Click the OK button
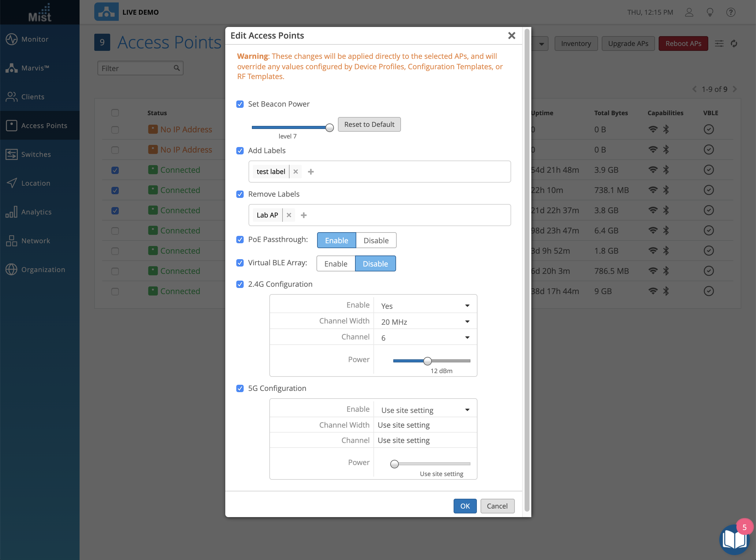 [465, 506]
